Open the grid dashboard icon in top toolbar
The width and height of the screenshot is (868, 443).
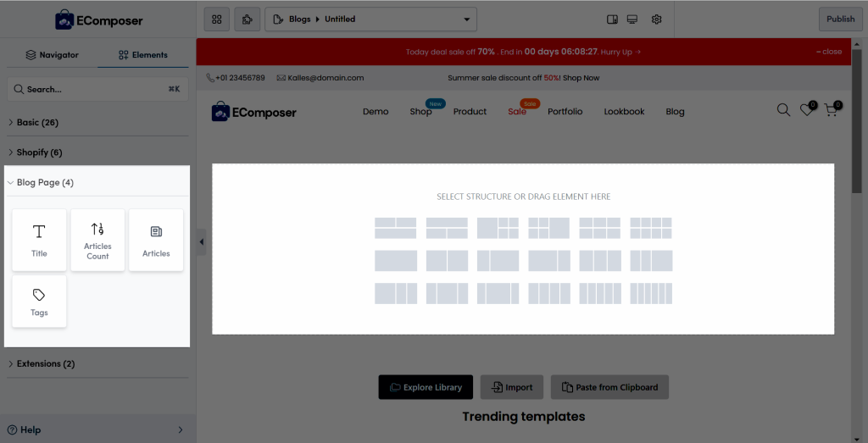click(x=216, y=19)
